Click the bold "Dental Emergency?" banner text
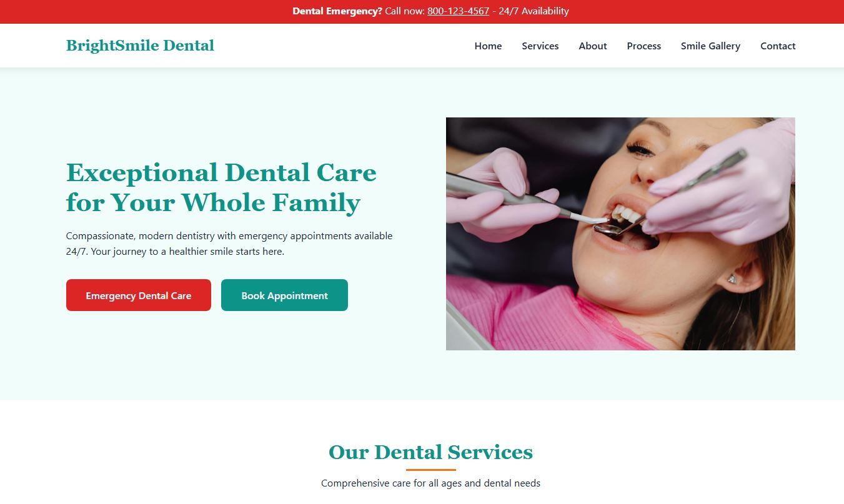Screen dimensions: 844x504 tap(337, 11)
